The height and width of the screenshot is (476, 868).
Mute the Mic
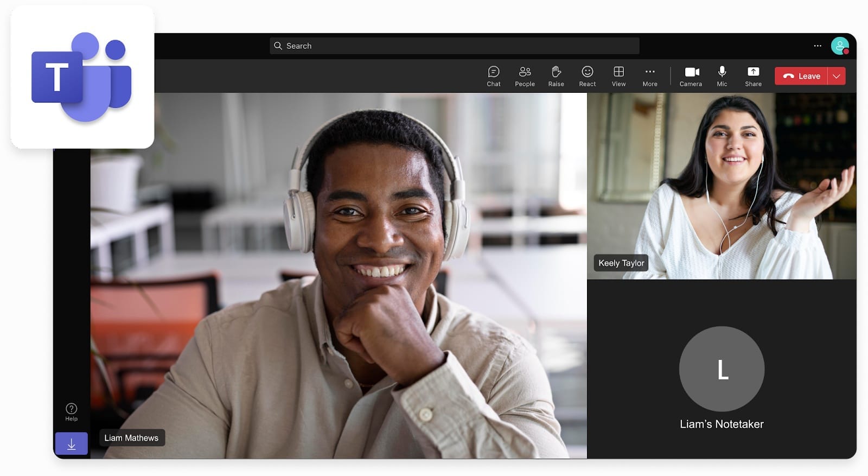click(x=722, y=76)
